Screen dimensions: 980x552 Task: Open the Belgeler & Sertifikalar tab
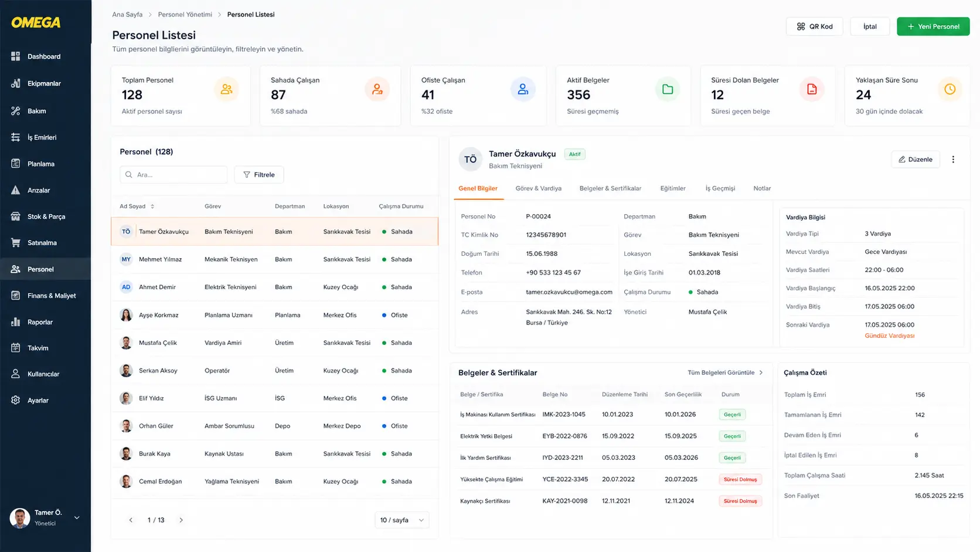coord(610,188)
